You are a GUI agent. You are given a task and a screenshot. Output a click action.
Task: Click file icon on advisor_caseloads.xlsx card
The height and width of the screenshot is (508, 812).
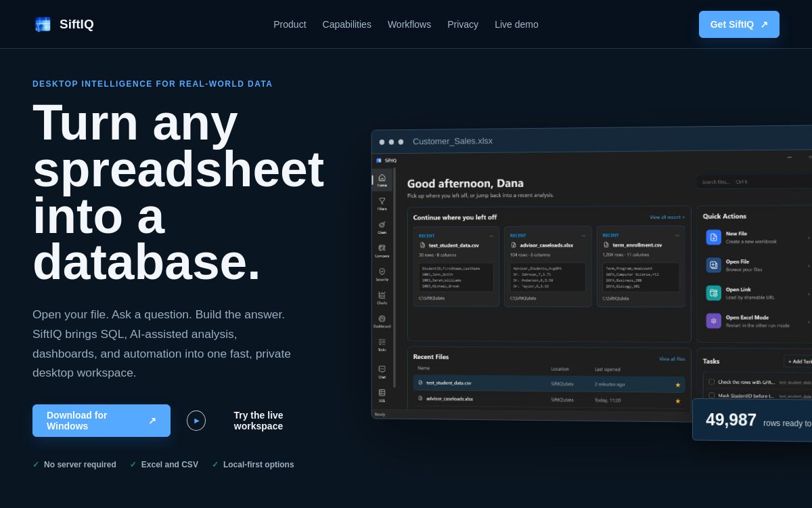click(x=514, y=245)
